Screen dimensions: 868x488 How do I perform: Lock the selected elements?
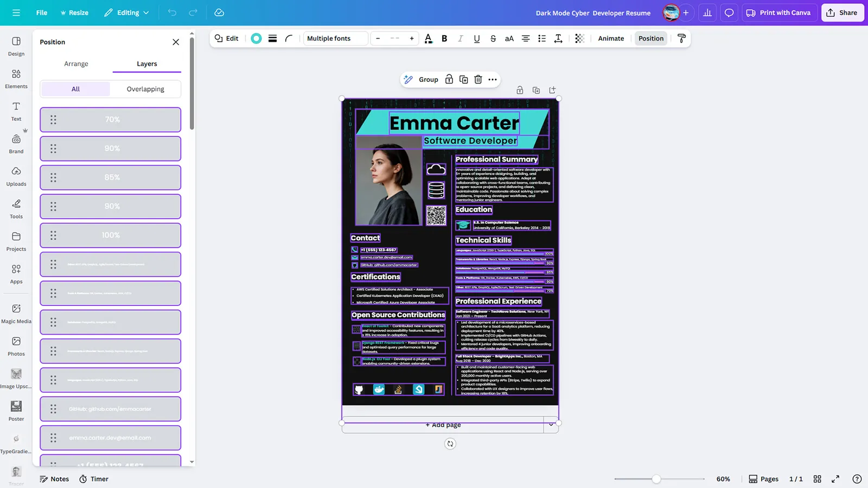[x=449, y=80]
